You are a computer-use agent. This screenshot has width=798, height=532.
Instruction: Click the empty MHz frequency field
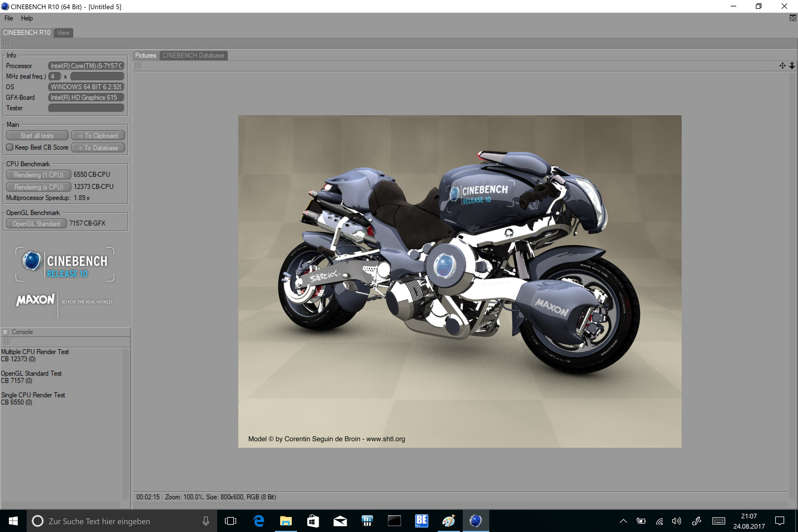point(97,76)
